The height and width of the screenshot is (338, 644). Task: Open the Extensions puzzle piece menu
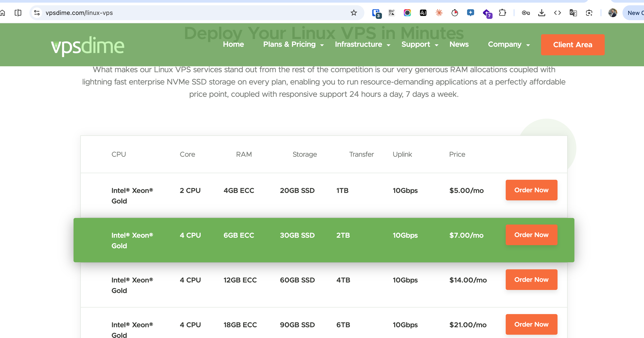coord(502,13)
